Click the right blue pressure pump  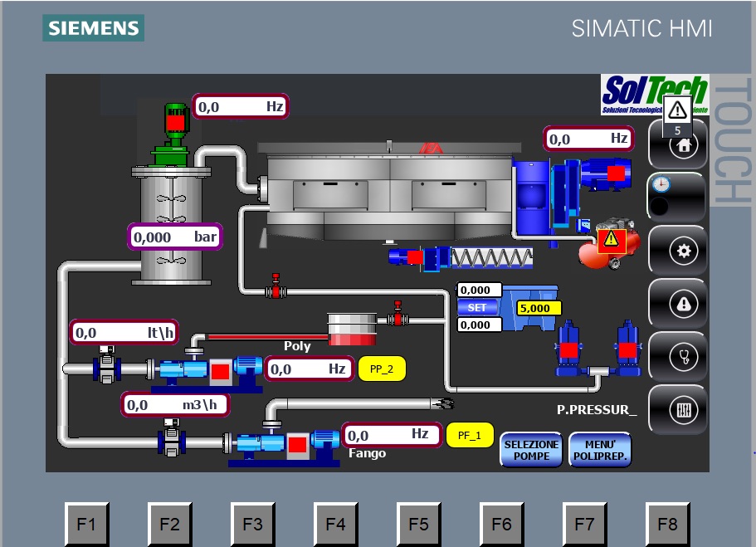(627, 349)
